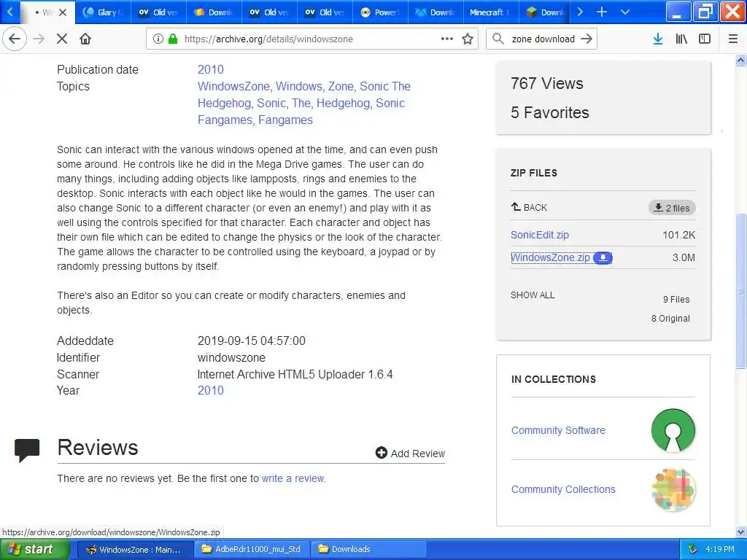Viewport: 747px width, 560px height.
Task: Open the Zone topic link
Action: (x=341, y=86)
